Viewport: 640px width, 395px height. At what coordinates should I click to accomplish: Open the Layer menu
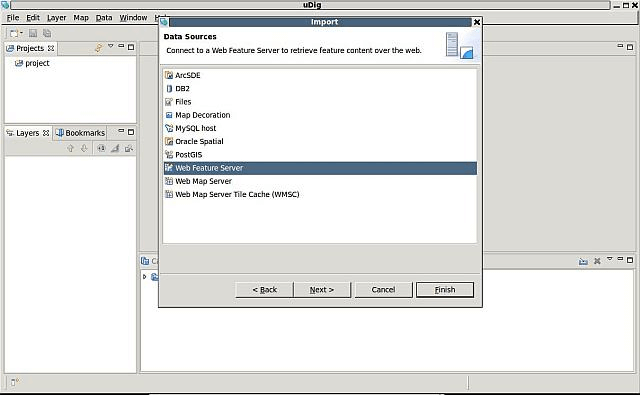click(56, 18)
